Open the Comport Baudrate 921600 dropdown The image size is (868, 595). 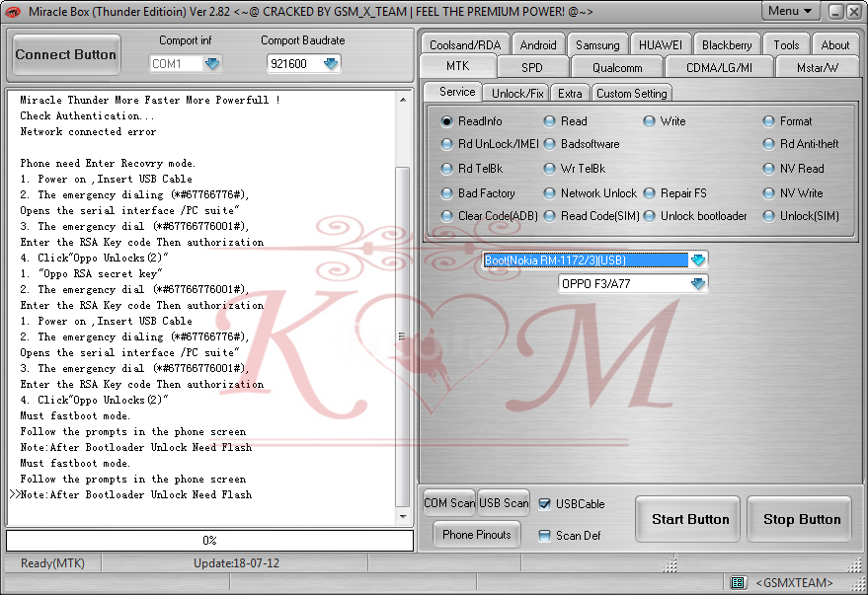(x=331, y=63)
